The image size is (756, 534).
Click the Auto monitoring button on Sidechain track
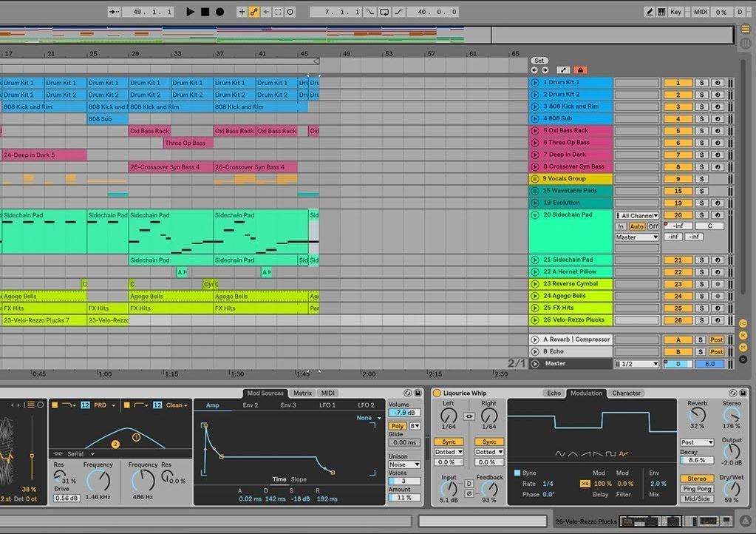pos(637,226)
